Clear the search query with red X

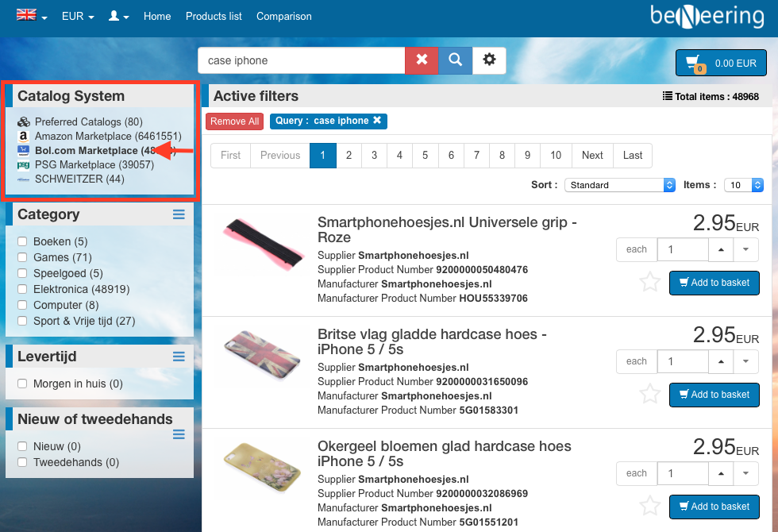[x=422, y=60]
